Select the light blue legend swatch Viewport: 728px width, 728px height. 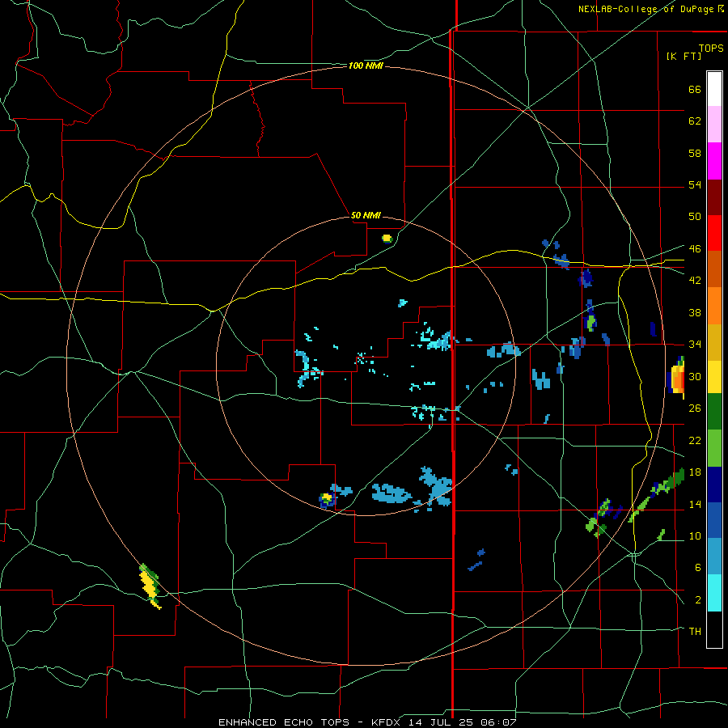point(714,557)
